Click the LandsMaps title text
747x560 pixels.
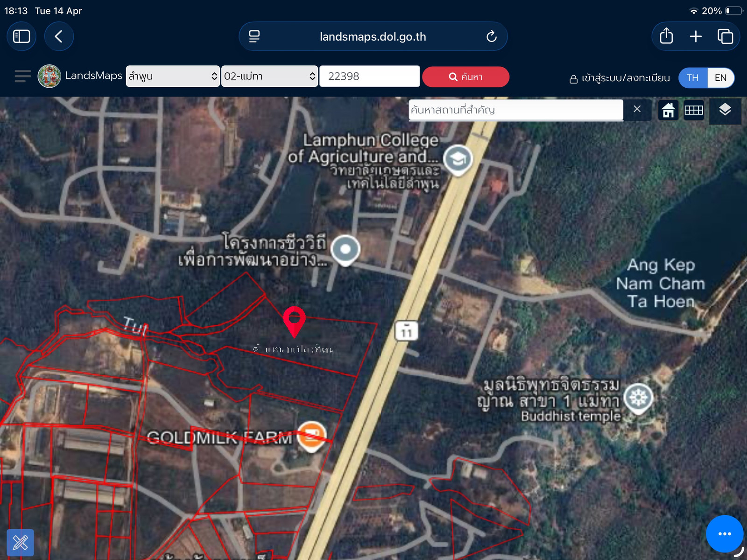pos(93,76)
